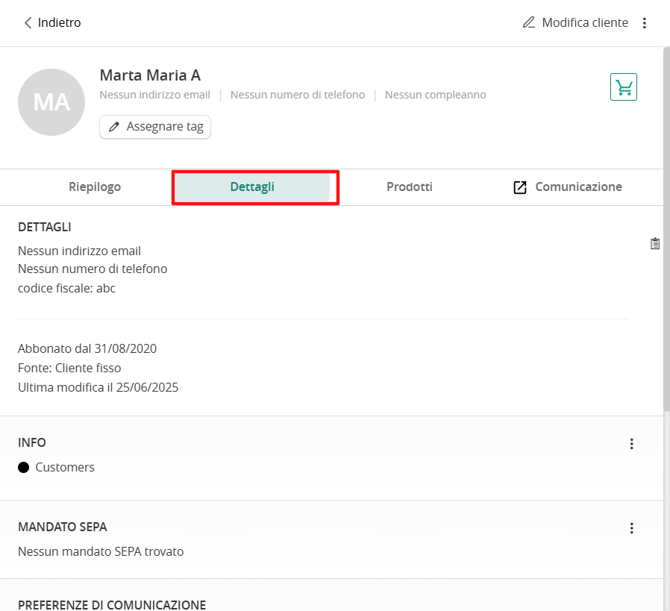The image size is (670, 611).
Task: Click the pencil icon beside Modifica cliente
Action: pos(529,22)
